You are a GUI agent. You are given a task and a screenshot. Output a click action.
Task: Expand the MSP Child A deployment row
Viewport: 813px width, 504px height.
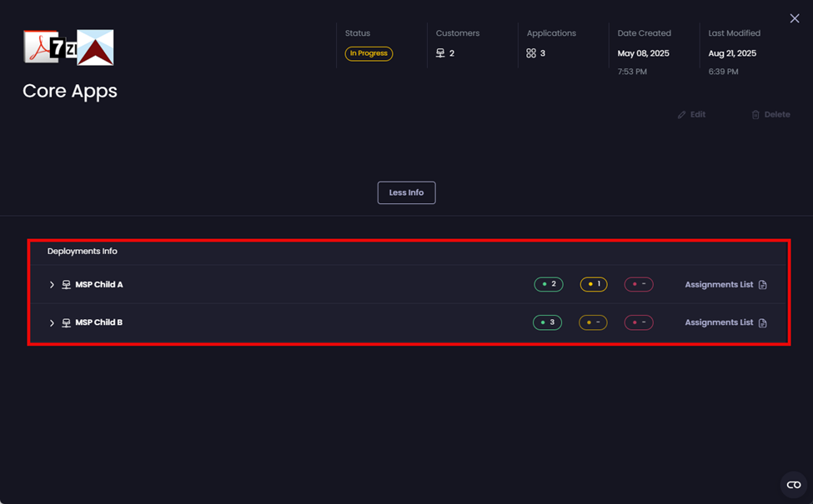52,284
